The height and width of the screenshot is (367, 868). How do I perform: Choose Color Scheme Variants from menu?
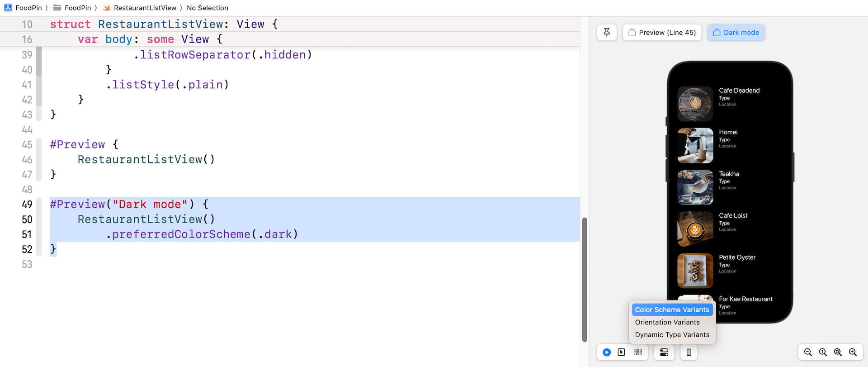(x=672, y=310)
